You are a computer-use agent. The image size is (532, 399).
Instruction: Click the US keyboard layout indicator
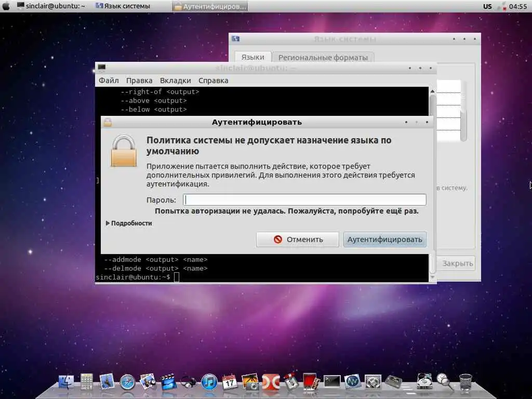(x=487, y=6)
